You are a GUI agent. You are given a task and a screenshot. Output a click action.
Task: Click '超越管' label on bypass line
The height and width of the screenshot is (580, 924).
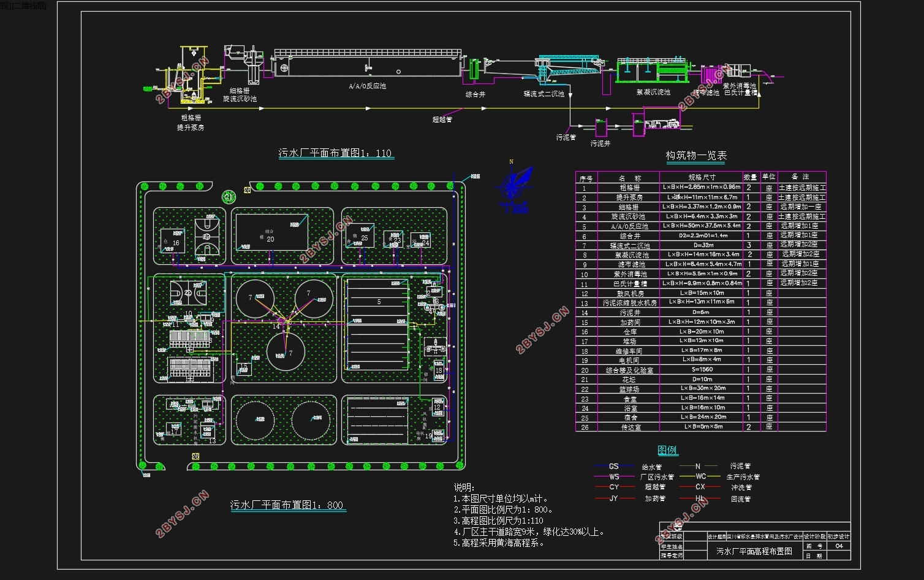pyautogui.click(x=442, y=120)
